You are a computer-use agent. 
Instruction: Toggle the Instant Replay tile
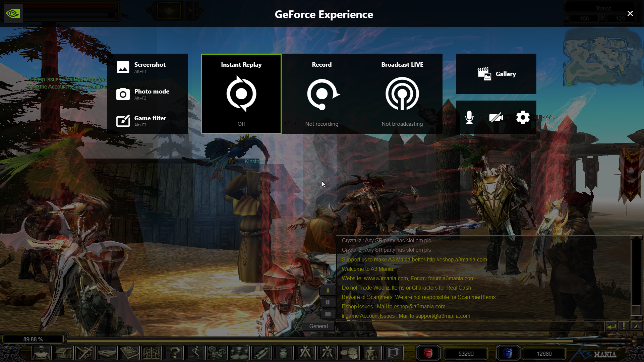(241, 94)
